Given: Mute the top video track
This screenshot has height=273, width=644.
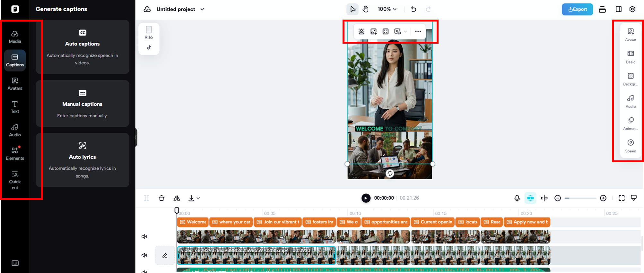Looking at the screenshot, I should pyautogui.click(x=144, y=237).
